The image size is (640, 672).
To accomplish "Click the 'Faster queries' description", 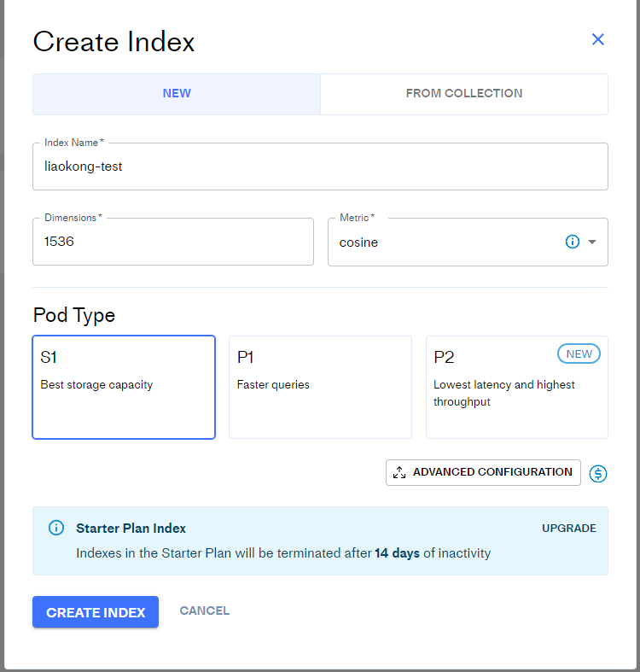I will click(x=273, y=385).
